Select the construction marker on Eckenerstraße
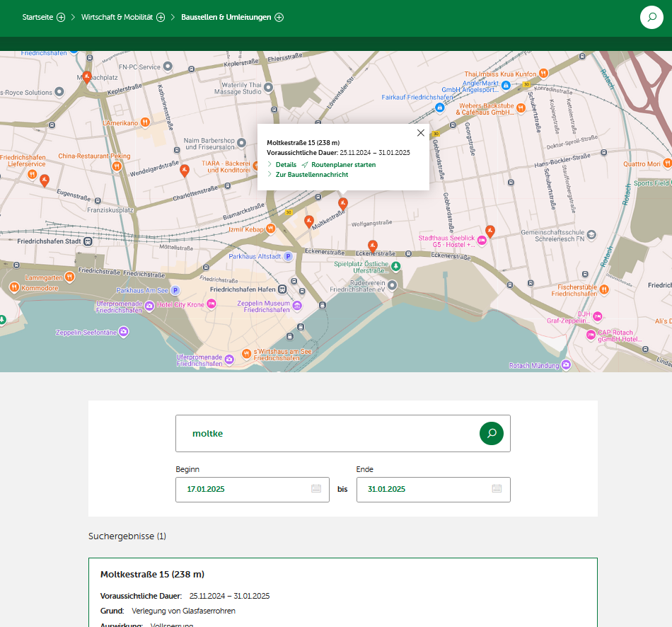672x627 pixels. pos(373,246)
